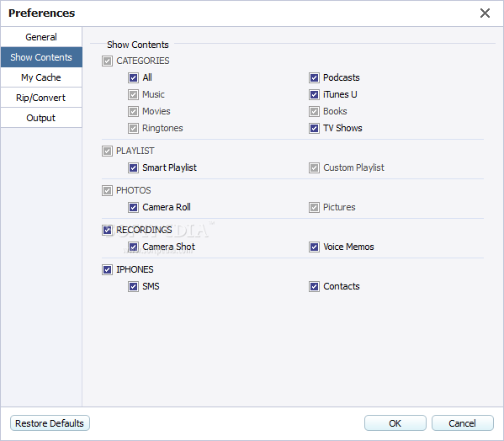
Task: Uncheck the Podcasts checkbox
Action: [314, 77]
